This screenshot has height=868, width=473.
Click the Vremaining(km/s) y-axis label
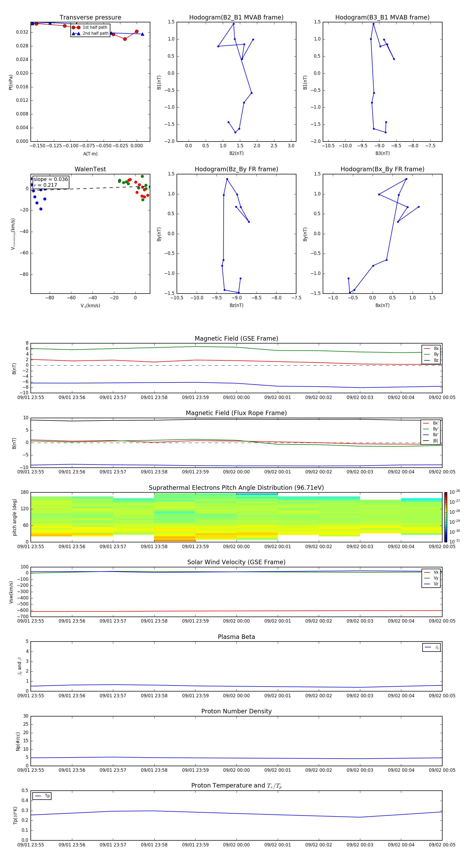[x=13, y=234]
